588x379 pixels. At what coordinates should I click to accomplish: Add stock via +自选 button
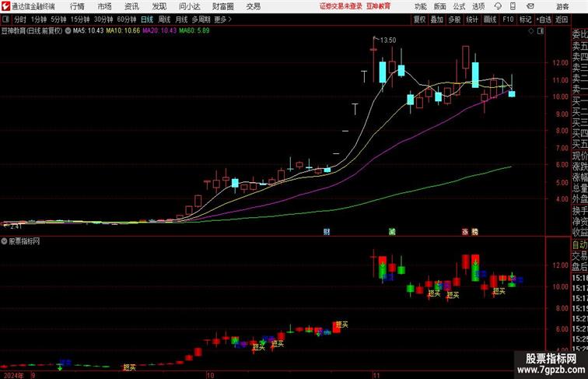point(544,19)
